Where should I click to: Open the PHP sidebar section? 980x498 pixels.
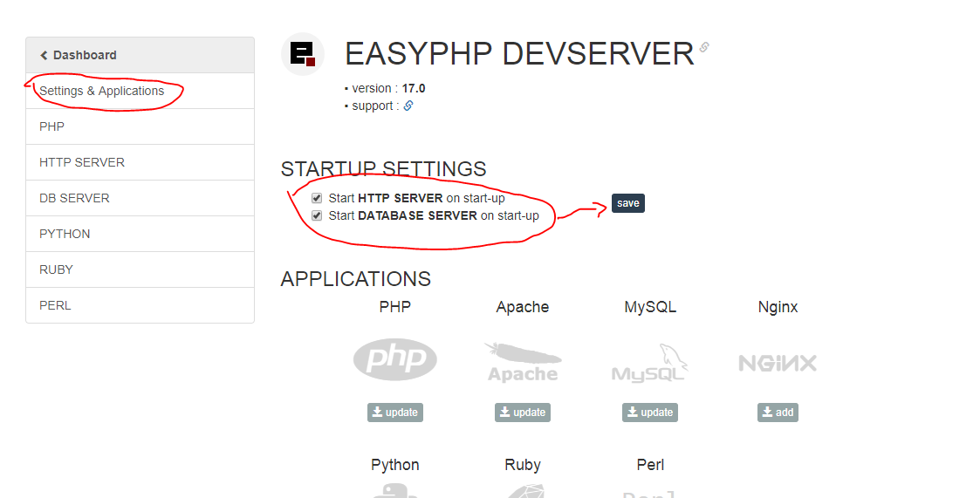pos(140,126)
